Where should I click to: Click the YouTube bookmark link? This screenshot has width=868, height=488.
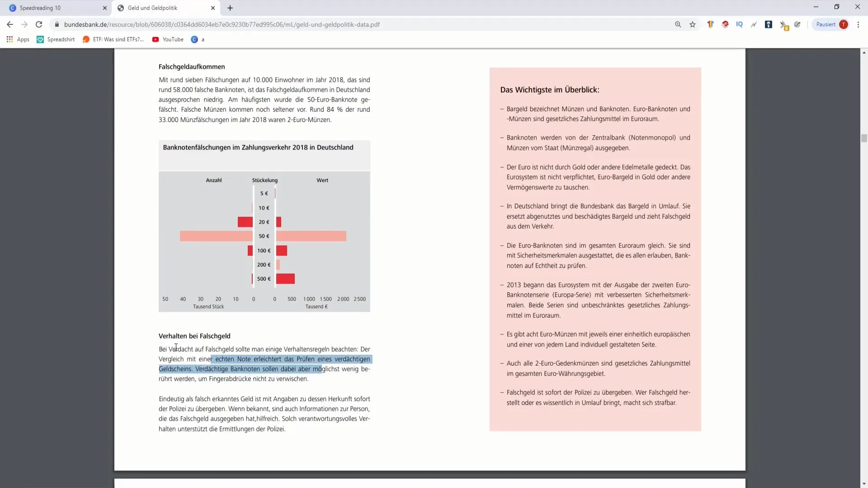pyautogui.click(x=173, y=39)
